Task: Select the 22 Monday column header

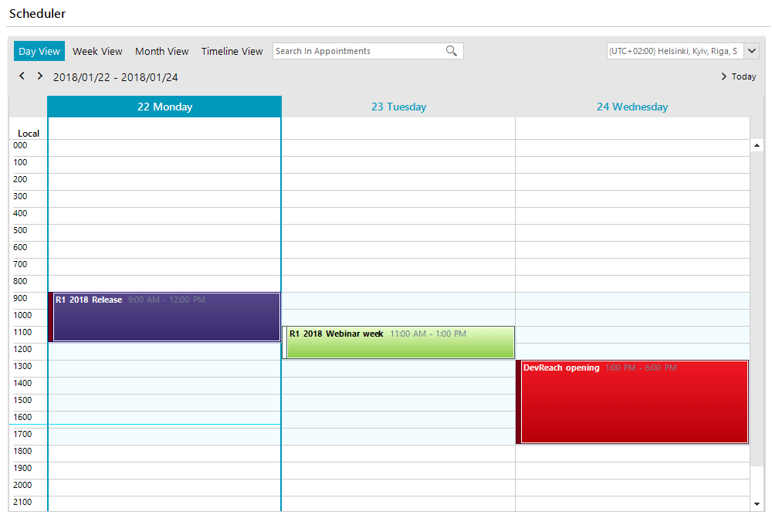Action: tap(164, 107)
